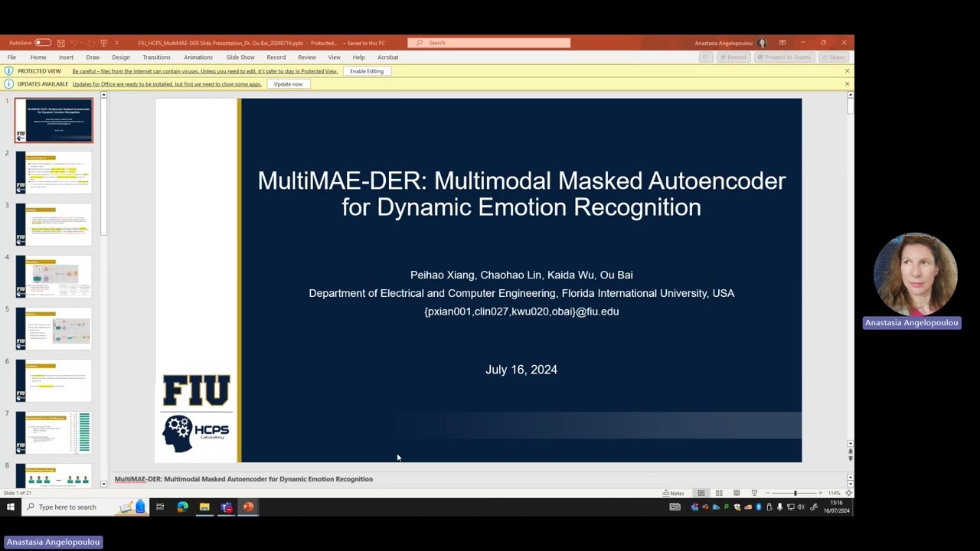Image resolution: width=980 pixels, height=551 pixels.
Task: Adjust the zoom slider handle
Action: pos(795,493)
